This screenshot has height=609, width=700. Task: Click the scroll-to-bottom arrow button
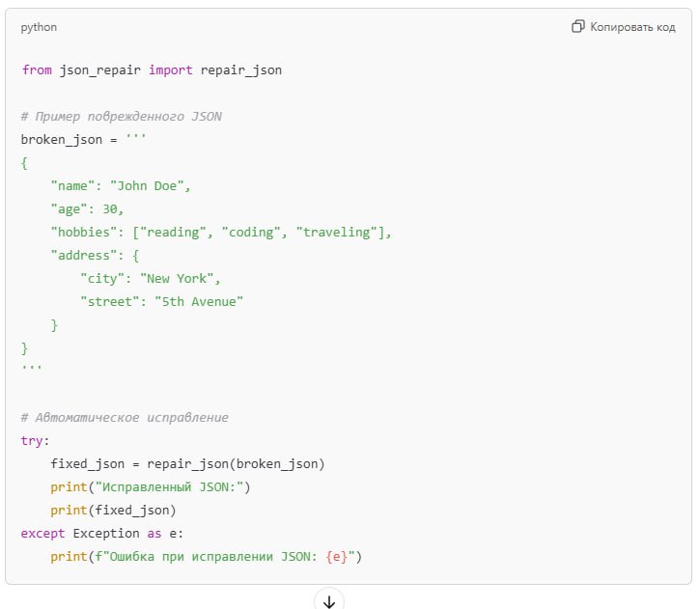[329, 600]
